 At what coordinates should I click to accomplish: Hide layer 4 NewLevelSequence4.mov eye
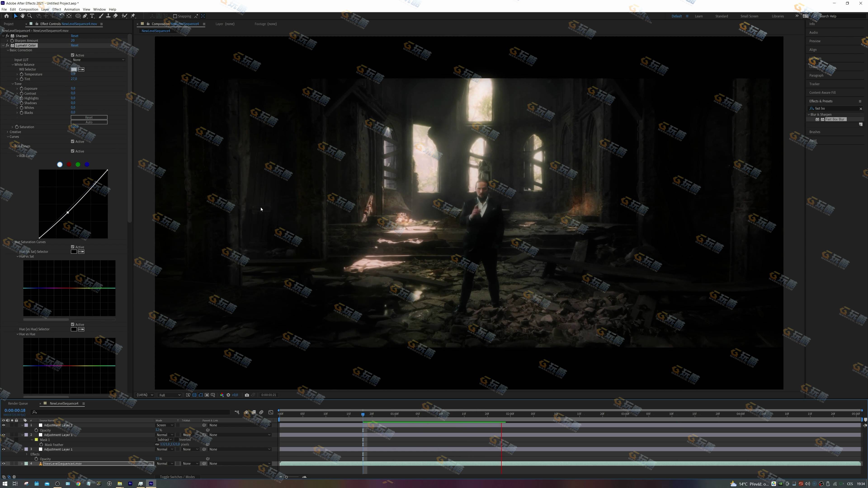coord(4,464)
